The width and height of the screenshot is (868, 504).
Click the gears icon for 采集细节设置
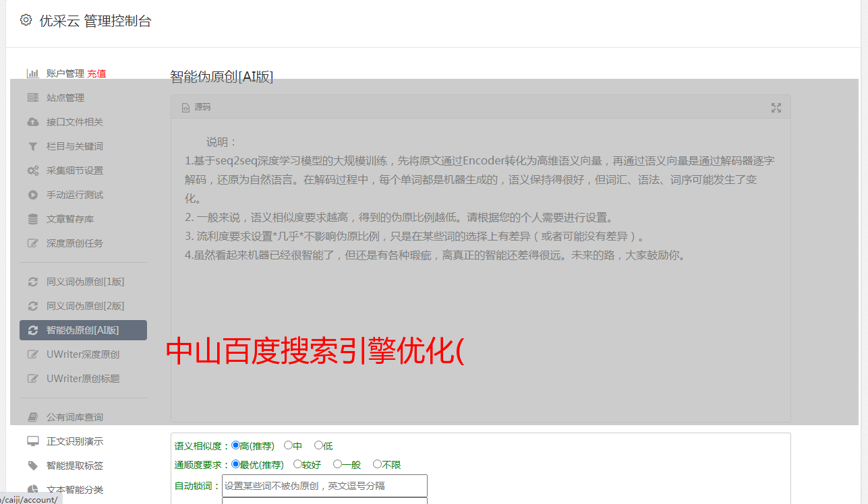(32, 170)
